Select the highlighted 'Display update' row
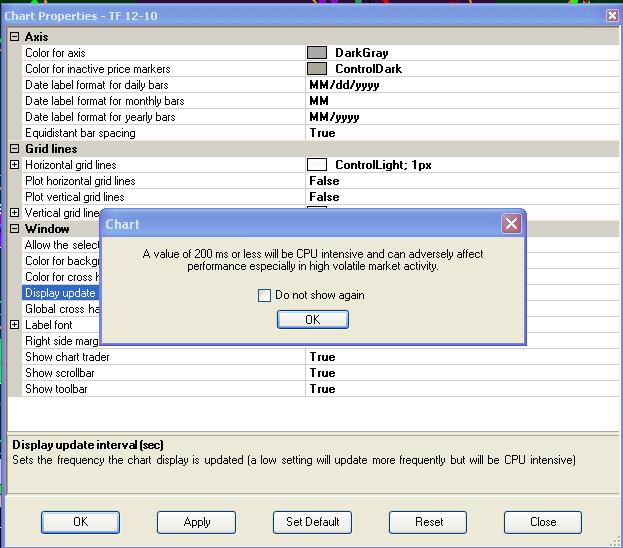Image resolution: width=623 pixels, height=548 pixels. click(60, 293)
